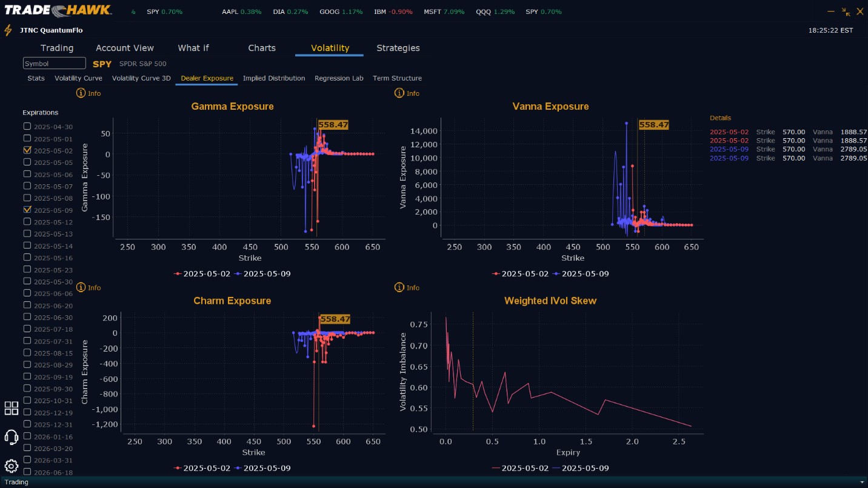The image size is (868, 488).
Task: Click the shrink window arrows icon at top right
Action: click(846, 12)
